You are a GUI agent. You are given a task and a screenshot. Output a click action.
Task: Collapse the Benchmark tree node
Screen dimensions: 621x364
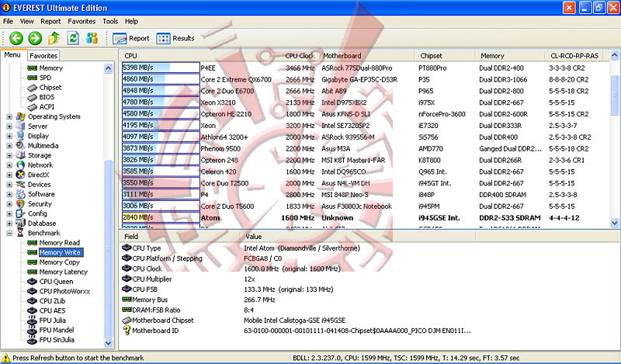coord(9,233)
